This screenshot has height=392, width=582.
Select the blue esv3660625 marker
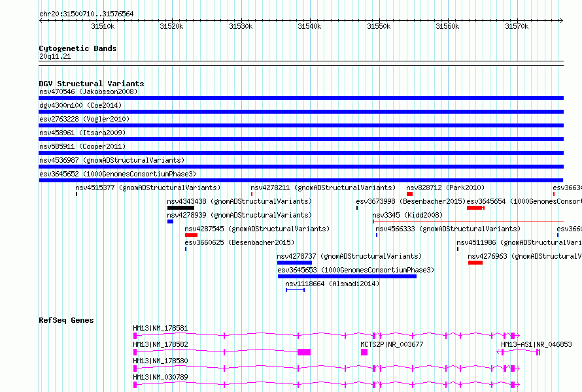pos(186,249)
